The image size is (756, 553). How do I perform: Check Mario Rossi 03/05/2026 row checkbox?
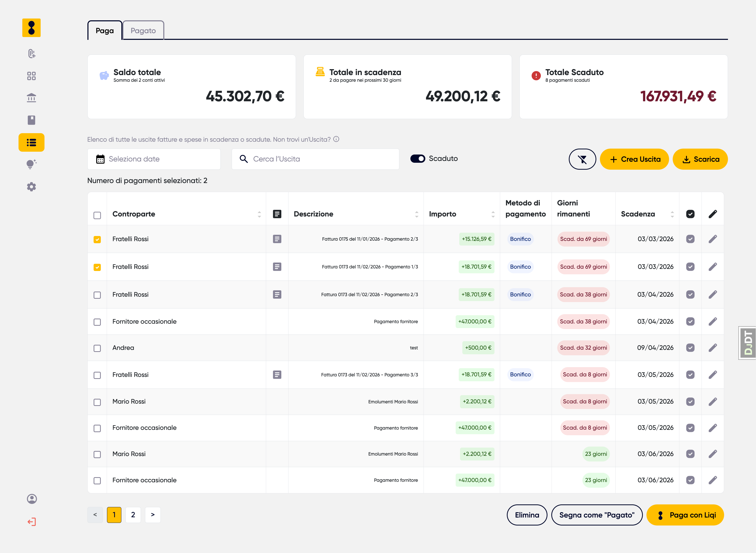click(97, 402)
